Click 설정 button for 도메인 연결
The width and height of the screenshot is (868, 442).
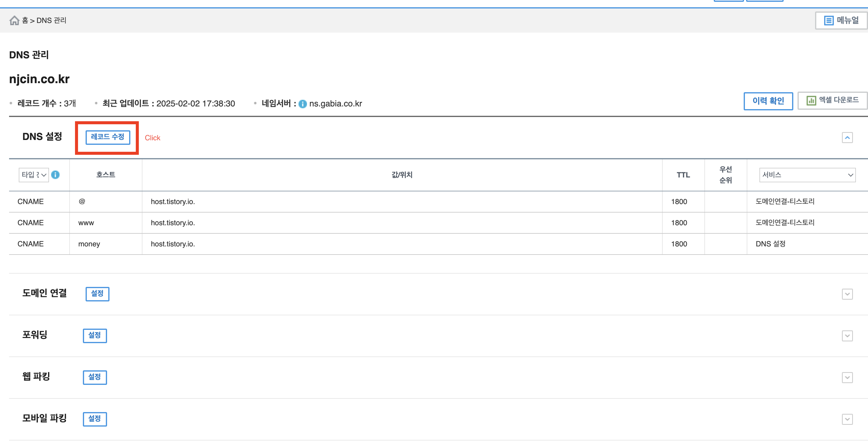97,294
